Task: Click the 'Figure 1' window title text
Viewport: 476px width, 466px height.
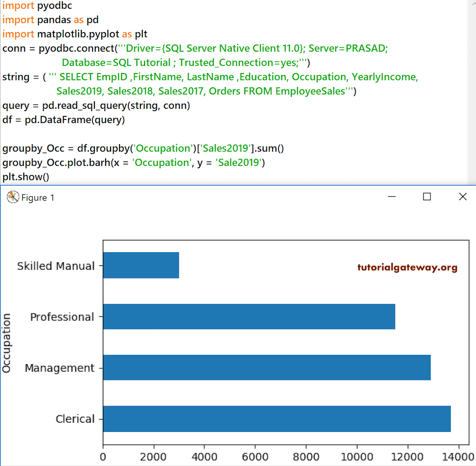Action: [38, 198]
